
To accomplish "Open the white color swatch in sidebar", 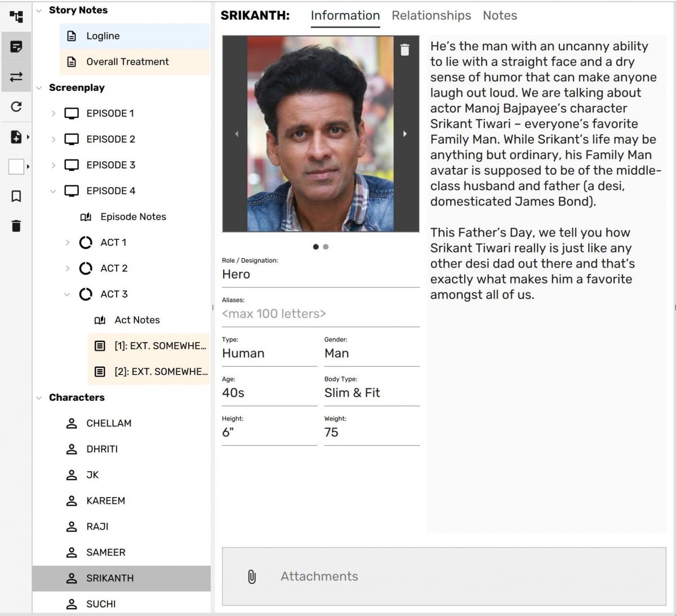I will point(16,167).
